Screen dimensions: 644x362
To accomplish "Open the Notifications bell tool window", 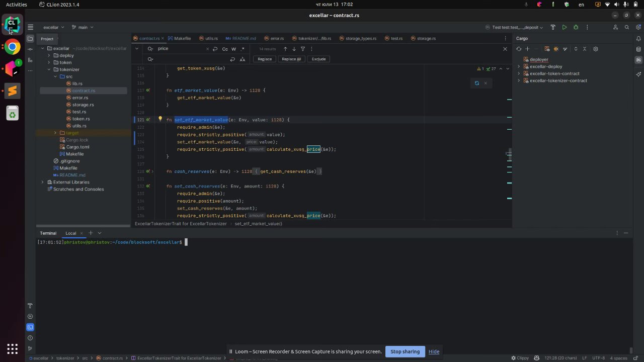I will click(x=638, y=39).
